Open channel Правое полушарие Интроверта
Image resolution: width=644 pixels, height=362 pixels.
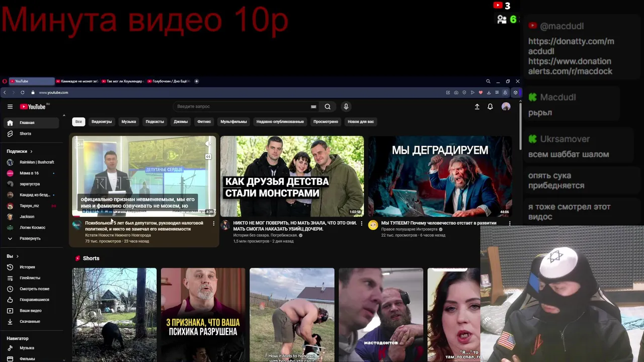click(410, 229)
